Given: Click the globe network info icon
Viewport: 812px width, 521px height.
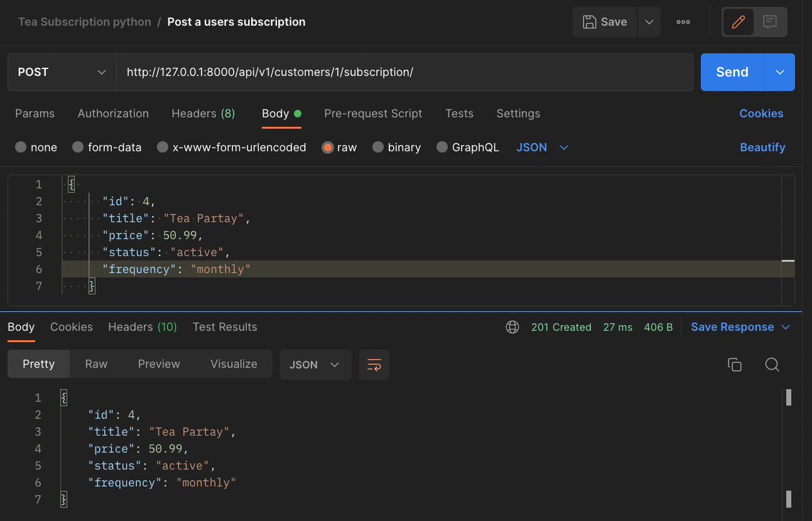Looking at the screenshot, I should pos(512,327).
